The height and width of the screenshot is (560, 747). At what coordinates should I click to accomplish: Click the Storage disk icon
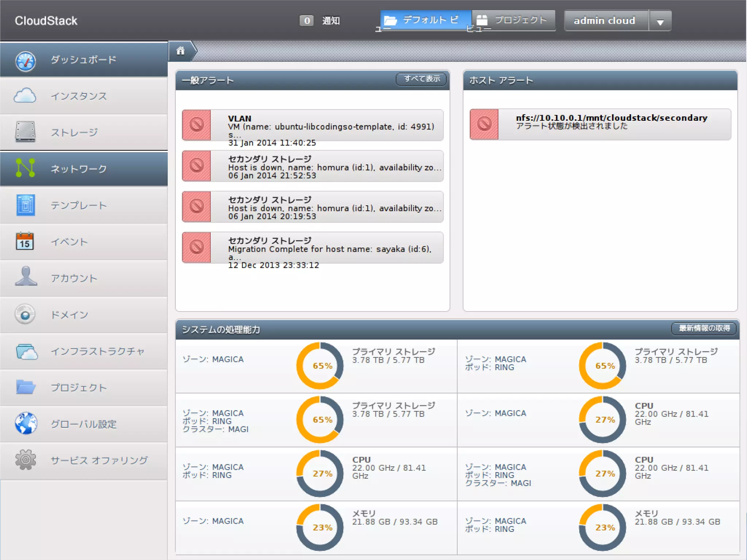[26, 132]
